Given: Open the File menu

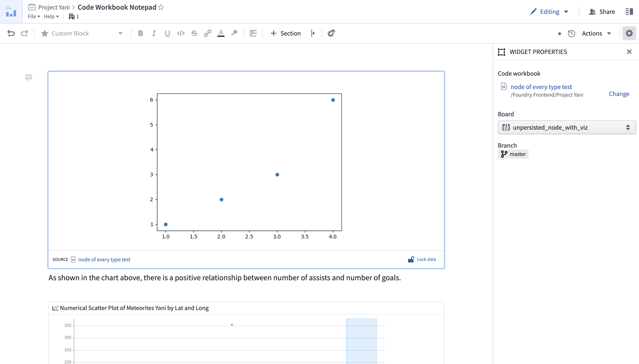Looking at the screenshot, I should [x=34, y=17].
